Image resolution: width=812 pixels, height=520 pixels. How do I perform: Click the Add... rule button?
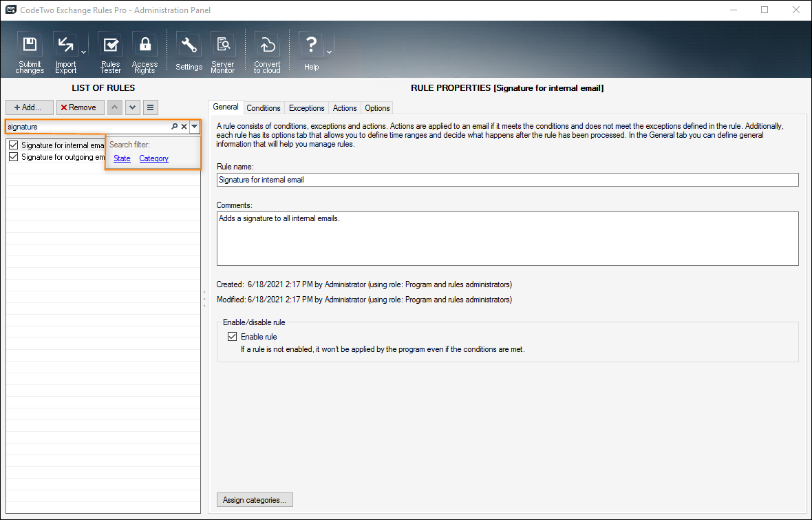(x=30, y=107)
